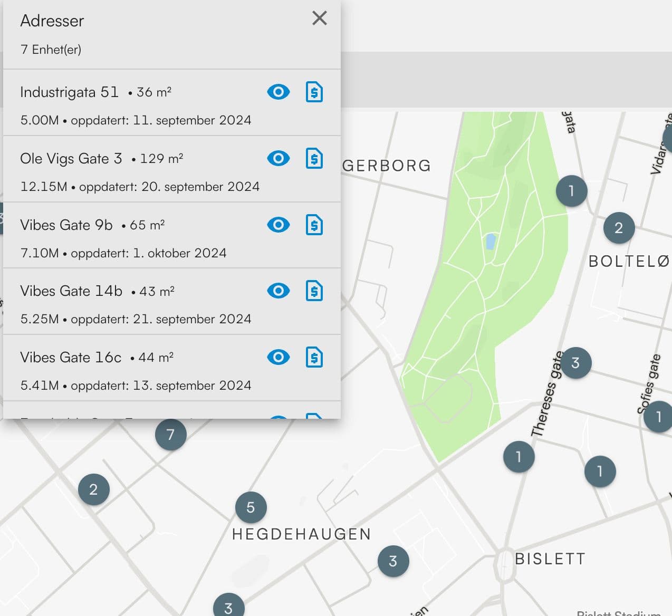The image size is (672, 616).
Task: Click the cluster marker 2 on the left
Action: [x=93, y=489]
